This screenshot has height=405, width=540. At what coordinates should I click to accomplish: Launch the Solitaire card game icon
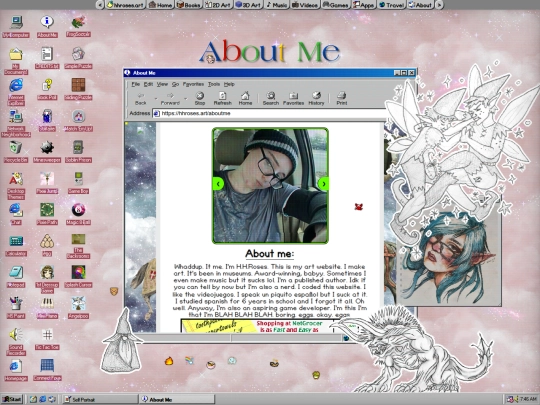(x=47, y=120)
